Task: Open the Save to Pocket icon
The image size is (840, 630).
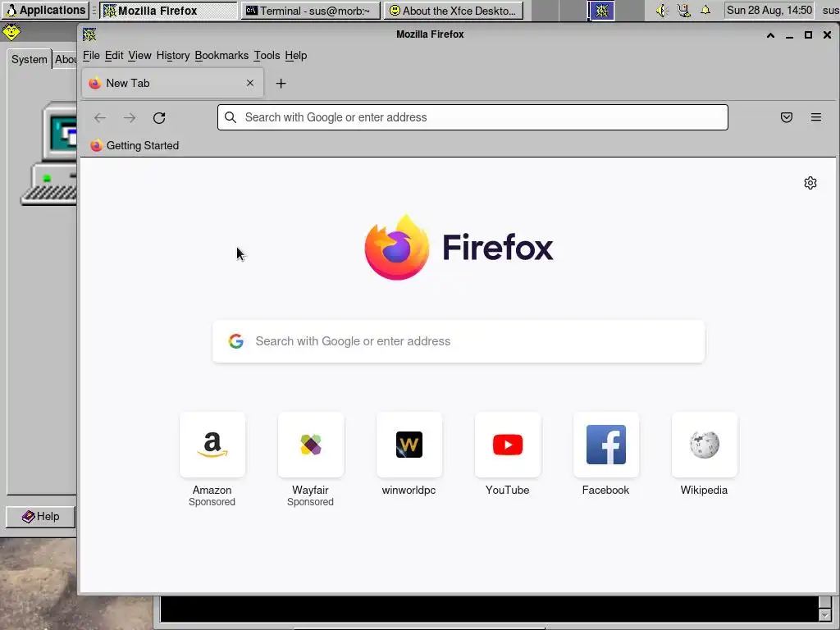Action: coord(787,117)
